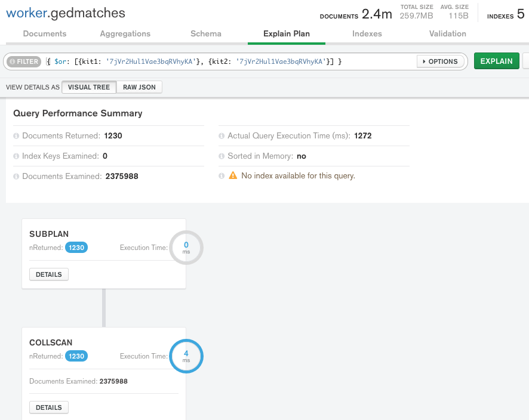Open DETAILS of the SUBPLAN stage
Viewport: 529px width, 420px height.
coord(49,274)
